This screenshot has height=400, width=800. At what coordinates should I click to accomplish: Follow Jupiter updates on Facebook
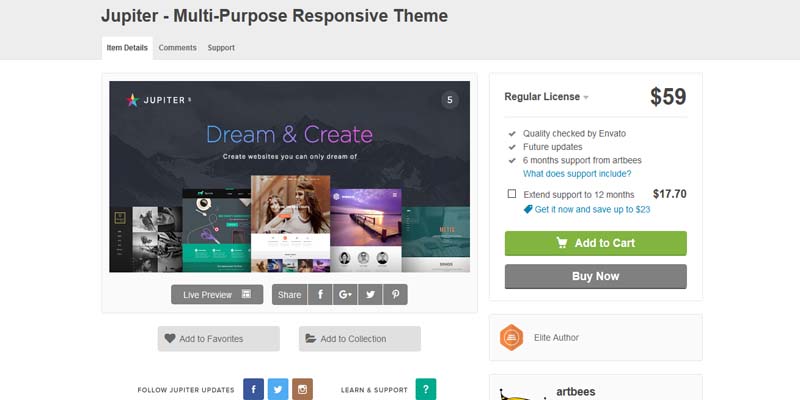tap(254, 389)
